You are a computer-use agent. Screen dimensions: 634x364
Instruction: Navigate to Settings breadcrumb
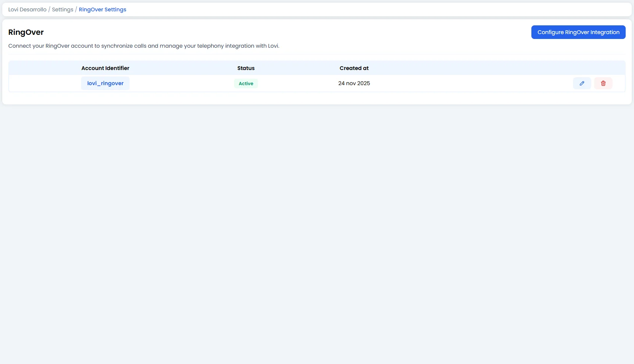point(62,9)
